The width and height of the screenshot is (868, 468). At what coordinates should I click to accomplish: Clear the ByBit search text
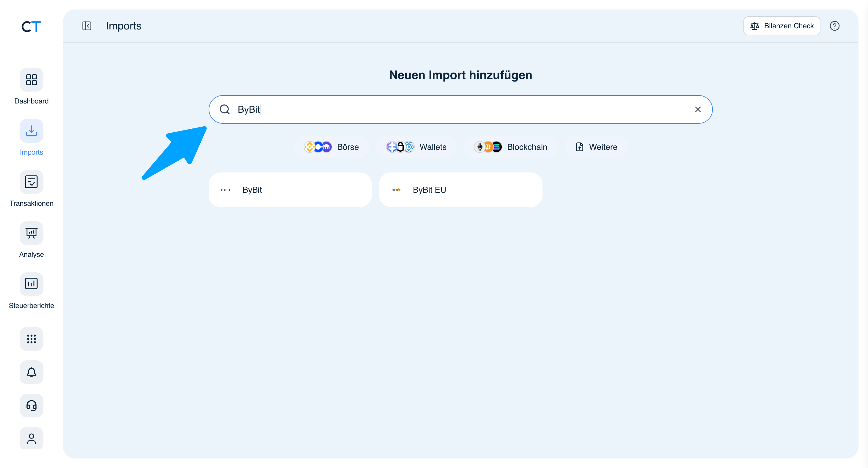tap(697, 109)
